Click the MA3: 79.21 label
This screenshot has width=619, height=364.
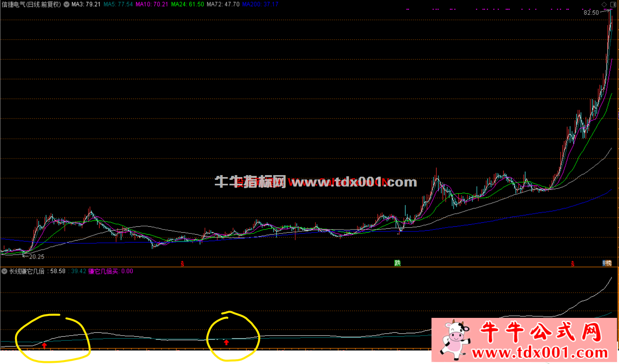pos(86,4)
